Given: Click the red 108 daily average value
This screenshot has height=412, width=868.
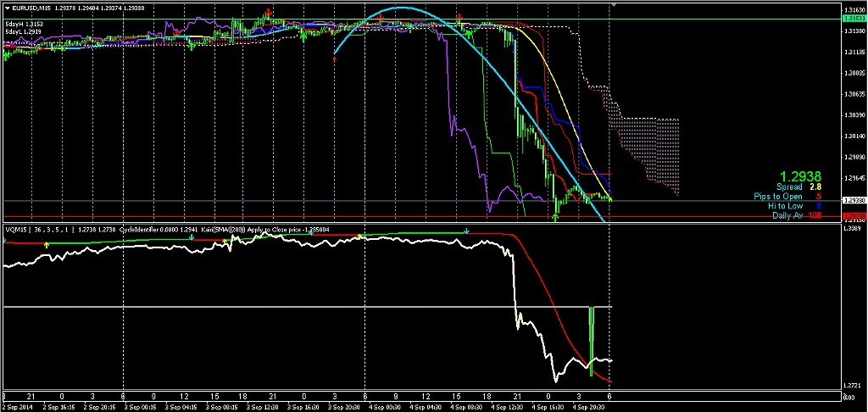Looking at the screenshot, I should click(x=815, y=215).
